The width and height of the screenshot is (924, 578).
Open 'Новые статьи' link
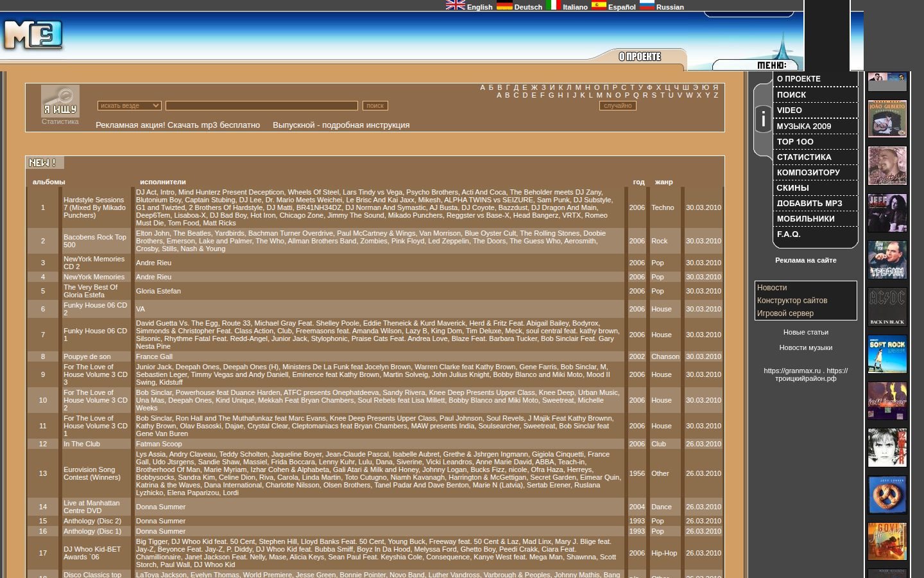(806, 332)
